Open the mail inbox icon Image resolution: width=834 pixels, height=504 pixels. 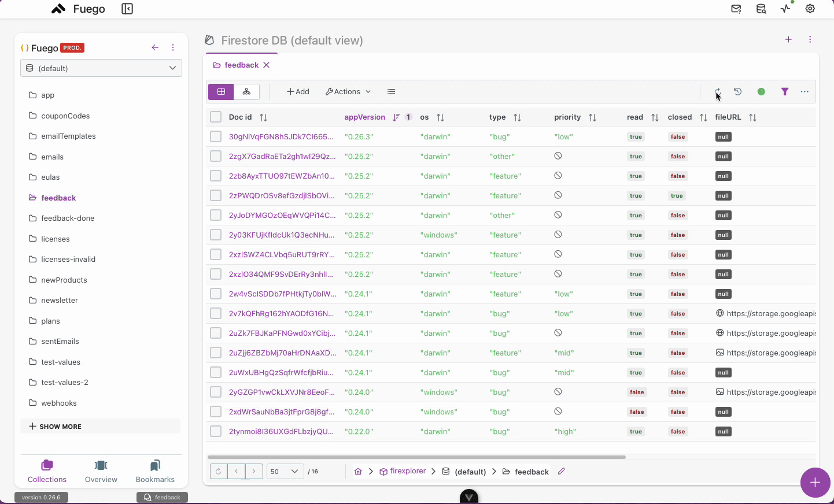coord(736,9)
